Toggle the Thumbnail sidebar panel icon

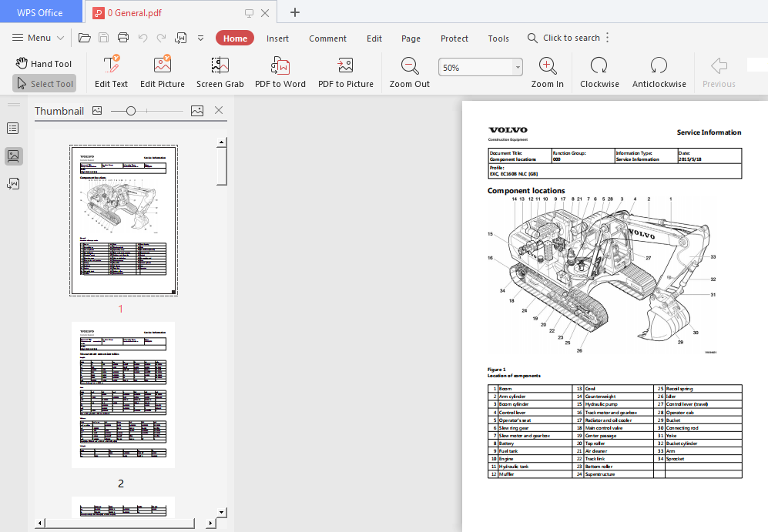click(13, 156)
